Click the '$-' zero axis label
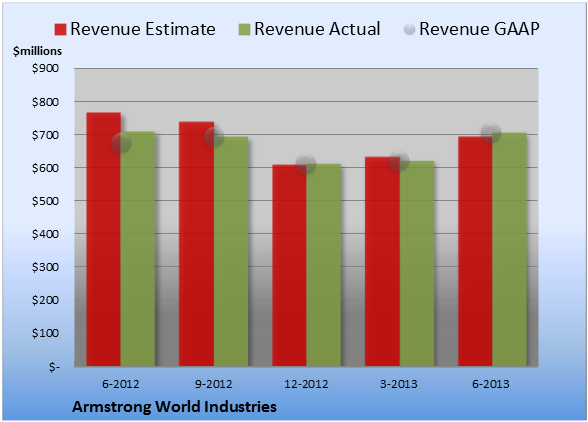Image resolution: width=588 pixels, height=422 pixels. pyautogui.click(x=54, y=367)
